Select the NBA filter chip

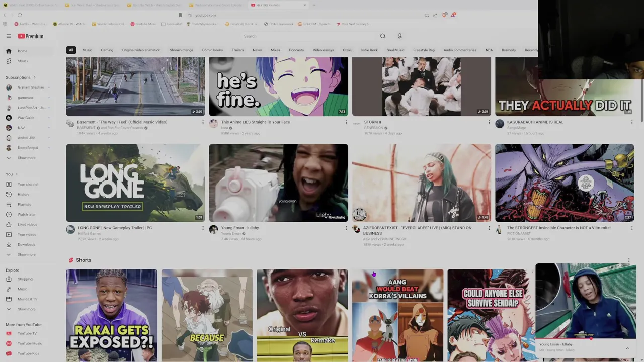click(489, 50)
